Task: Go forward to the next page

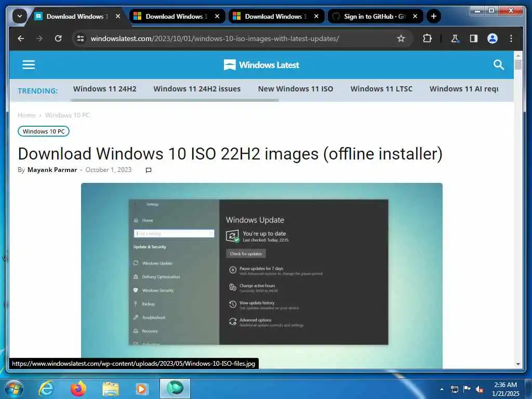Action: coord(39,38)
